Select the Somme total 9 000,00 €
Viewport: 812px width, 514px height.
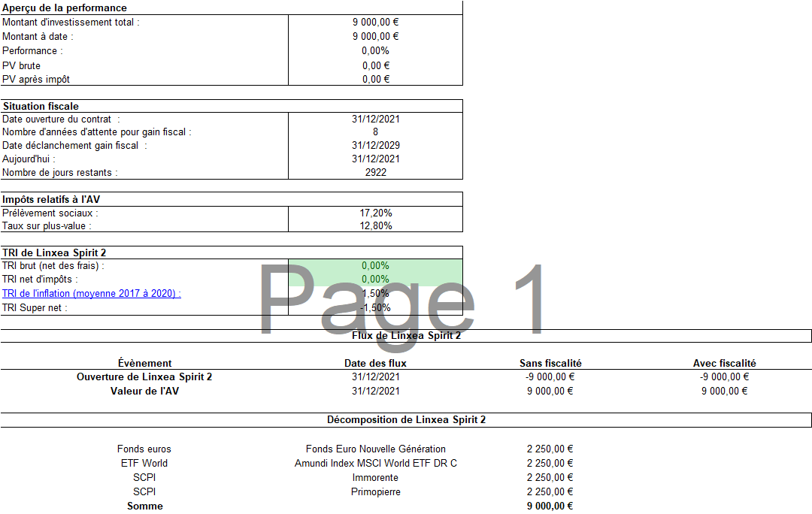tap(550, 506)
